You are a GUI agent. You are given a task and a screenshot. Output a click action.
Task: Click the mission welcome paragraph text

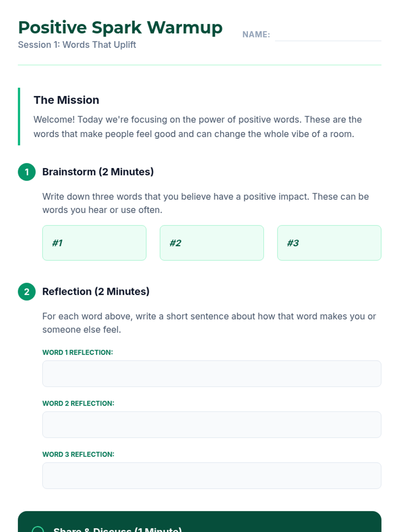coord(197,127)
